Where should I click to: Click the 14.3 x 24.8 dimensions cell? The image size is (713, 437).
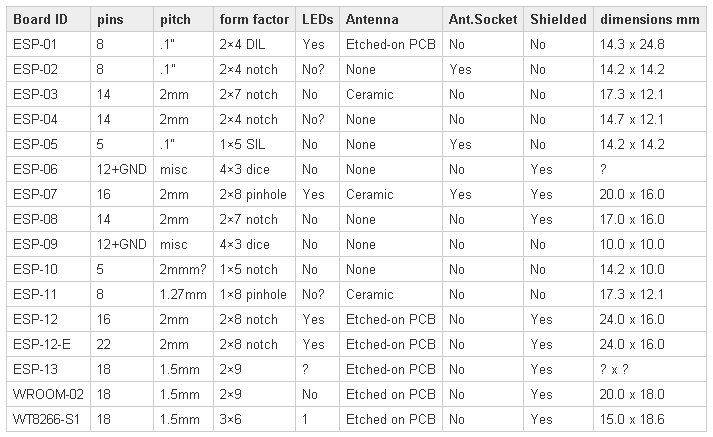(649, 45)
